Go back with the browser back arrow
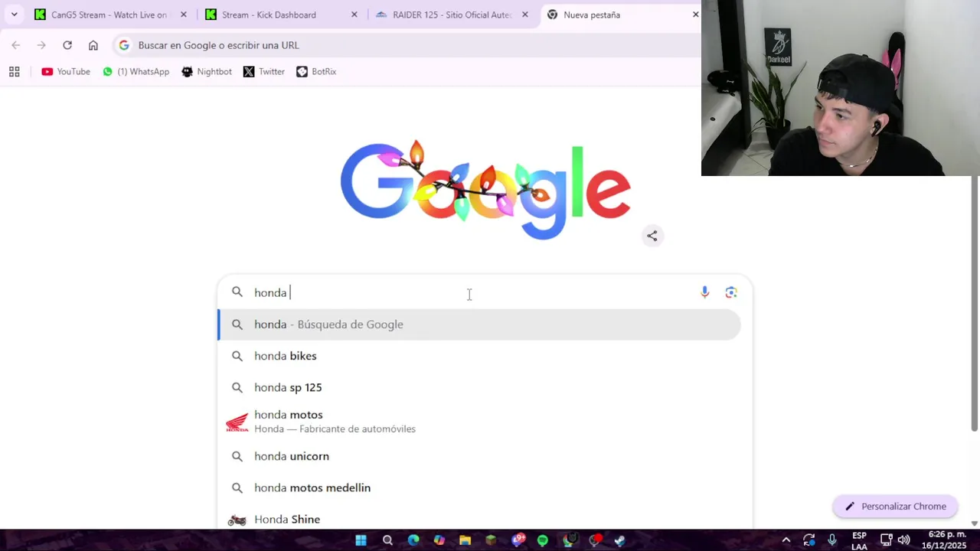This screenshot has width=980, height=551. coord(16,45)
